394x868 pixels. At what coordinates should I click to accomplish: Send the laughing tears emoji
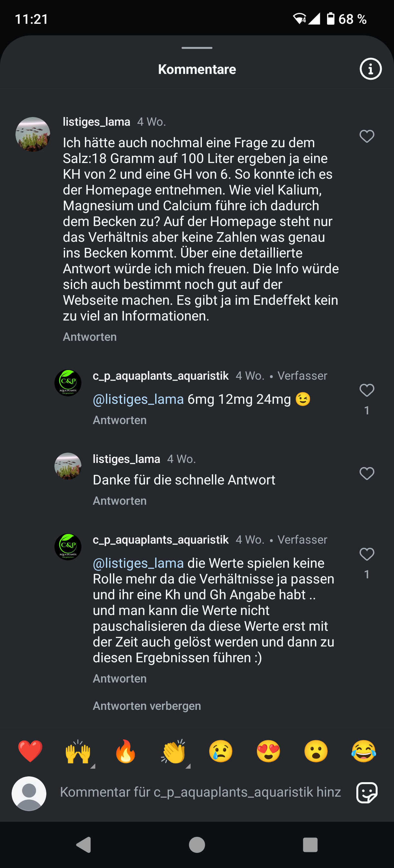363,751
